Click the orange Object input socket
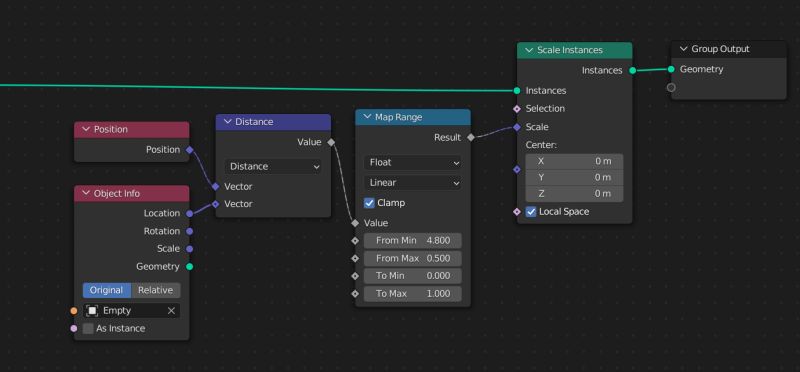Screen dimensions: 800x372 pyautogui.click(x=74, y=311)
